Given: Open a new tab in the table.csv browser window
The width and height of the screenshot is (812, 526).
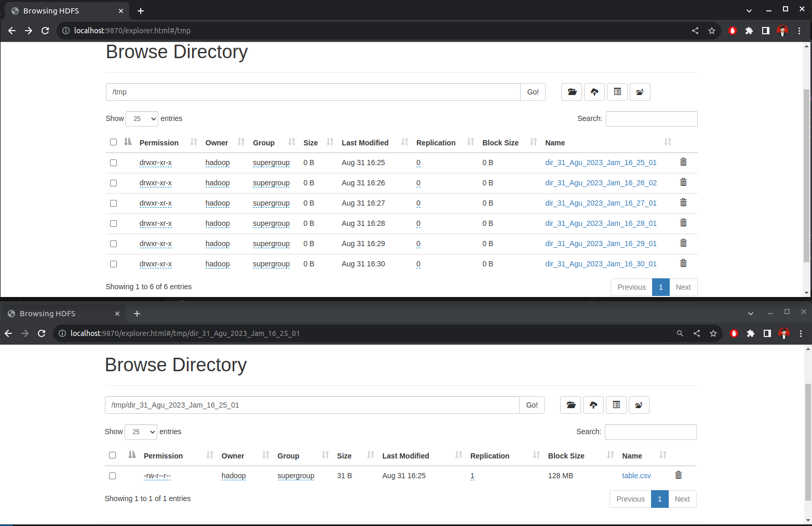Looking at the screenshot, I should click(137, 314).
